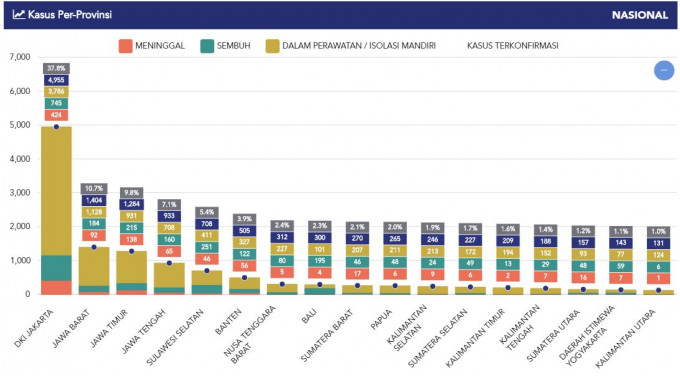Toggle the DALAM PERAWATAN / ISOLASI MANDIRI legend
This screenshot has width=680, height=376.
[351, 46]
